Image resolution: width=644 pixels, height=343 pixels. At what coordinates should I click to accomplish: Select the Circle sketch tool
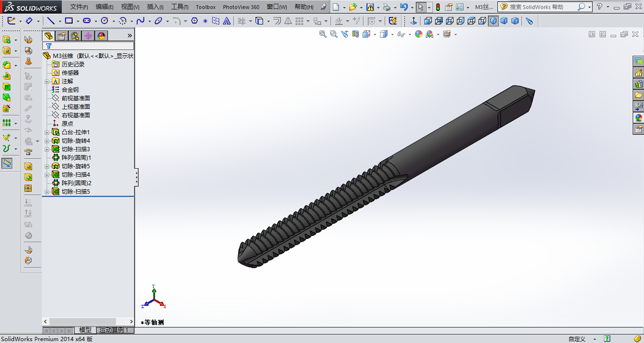pos(105,21)
